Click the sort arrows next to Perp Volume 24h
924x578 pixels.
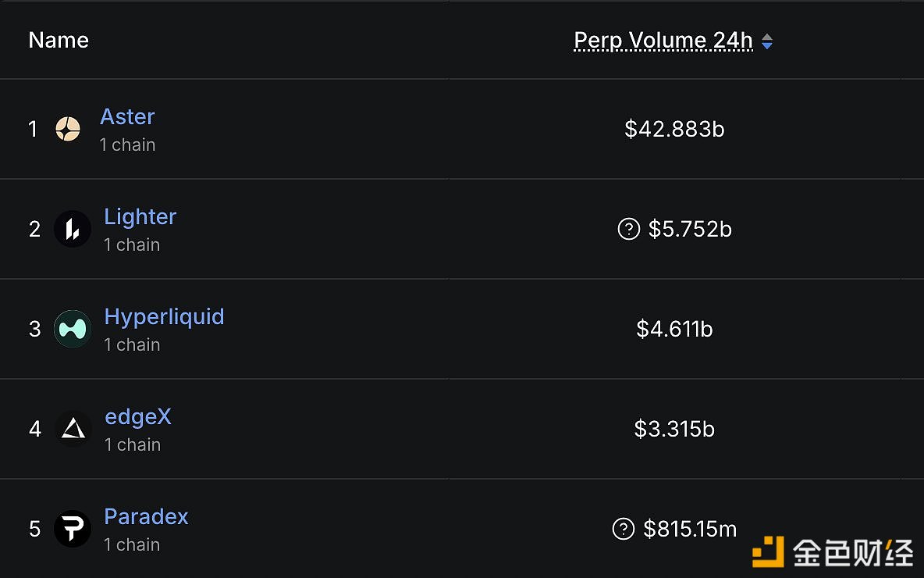767,41
